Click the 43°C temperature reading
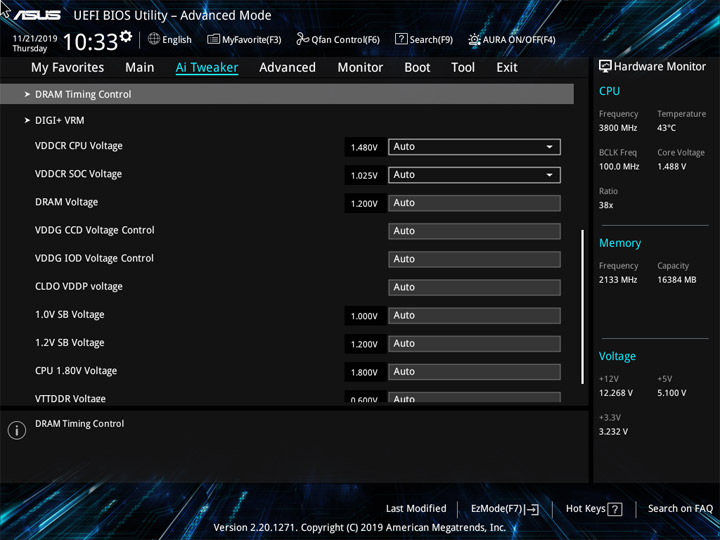The image size is (720, 540). pyautogui.click(x=666, y=128)
